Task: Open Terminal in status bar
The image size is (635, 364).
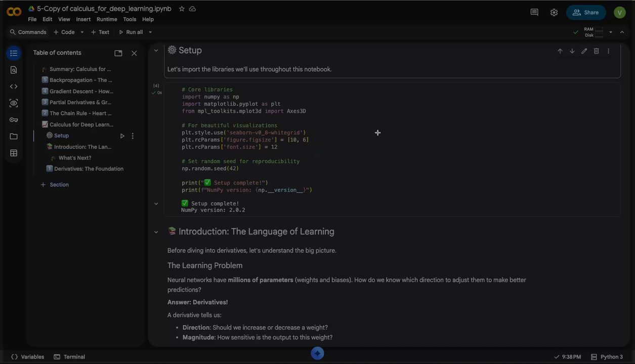Action: click(x=69, y=357)
